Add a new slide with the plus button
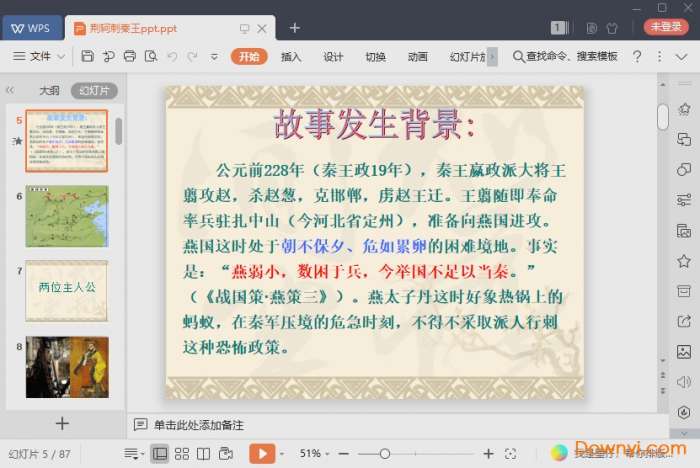This screenshot has height=468, width=700. [62, 423]
